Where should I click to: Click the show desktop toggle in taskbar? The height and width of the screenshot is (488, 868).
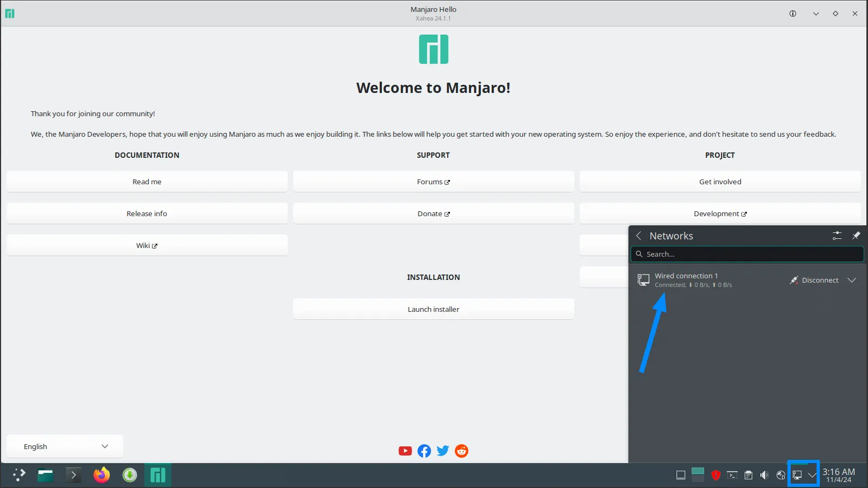(681, 474)
